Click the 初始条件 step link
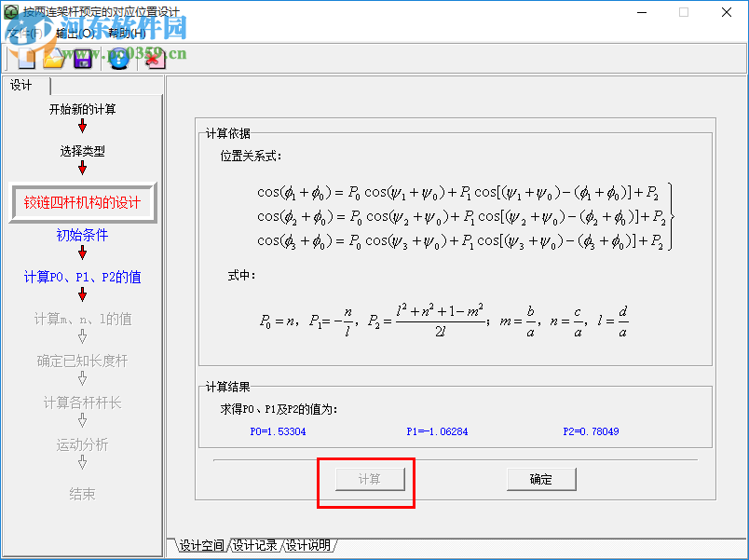 pyautogui.click(x=82, y=235)
